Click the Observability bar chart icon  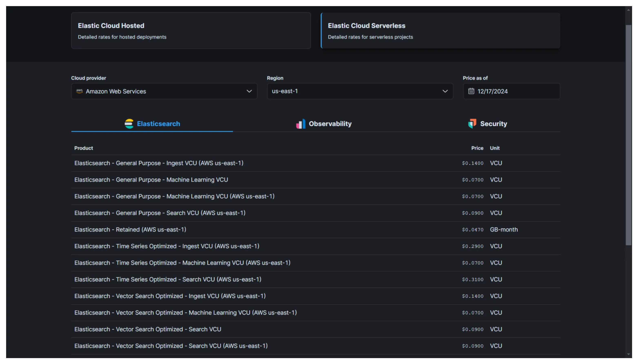pos(301,124)
